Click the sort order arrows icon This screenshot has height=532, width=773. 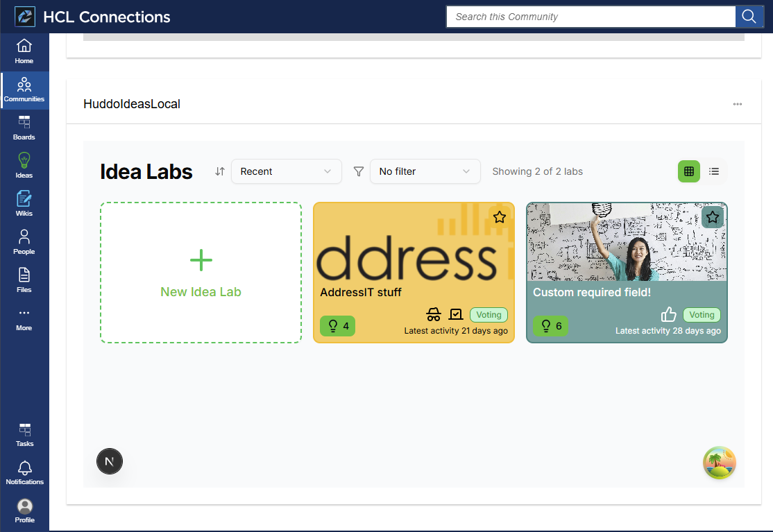click(220, 171)
